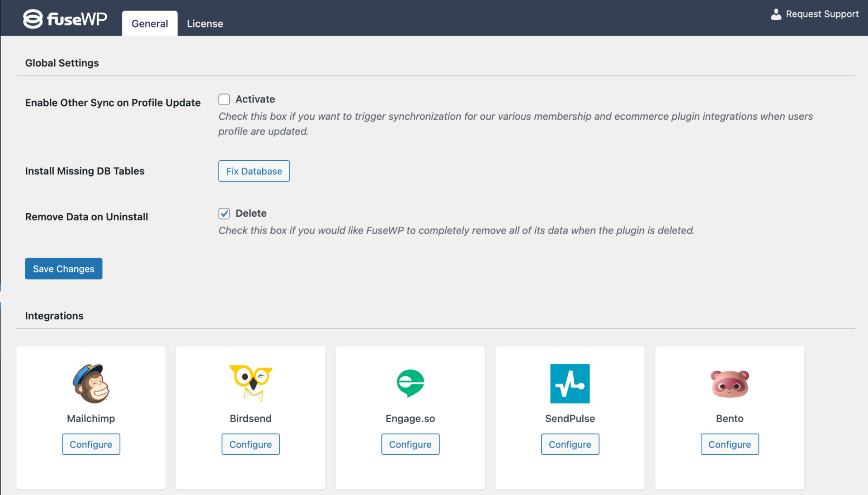Image resolution: width=868 pixels, height=495 pixels.
Task: Click the Engage.so green logo
Action: [x=410, y=383]
